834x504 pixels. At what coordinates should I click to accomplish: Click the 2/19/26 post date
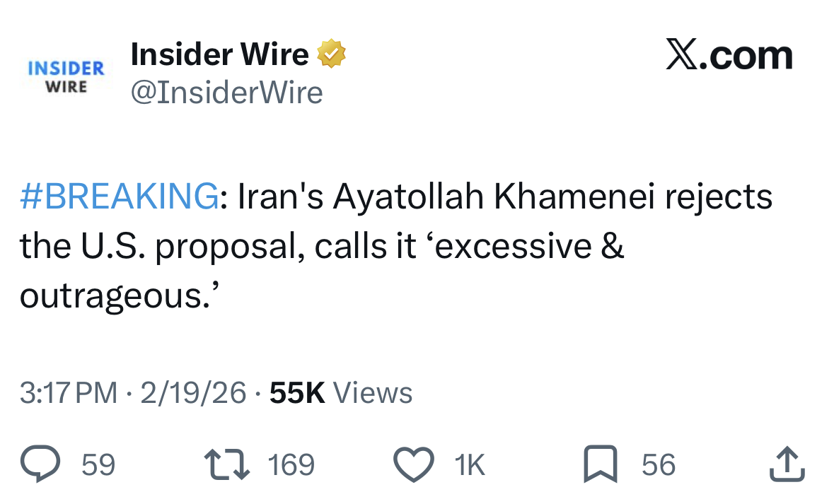(x=193, y=393)
